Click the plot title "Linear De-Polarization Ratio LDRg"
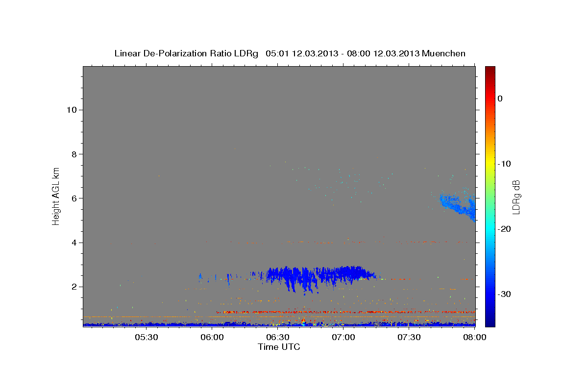 [186, 53]
